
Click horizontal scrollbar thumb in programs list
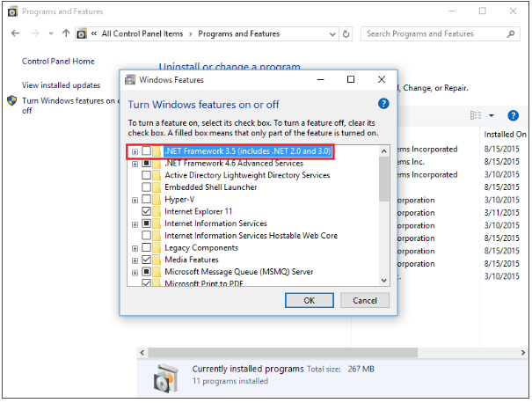[x=282, y=353]
